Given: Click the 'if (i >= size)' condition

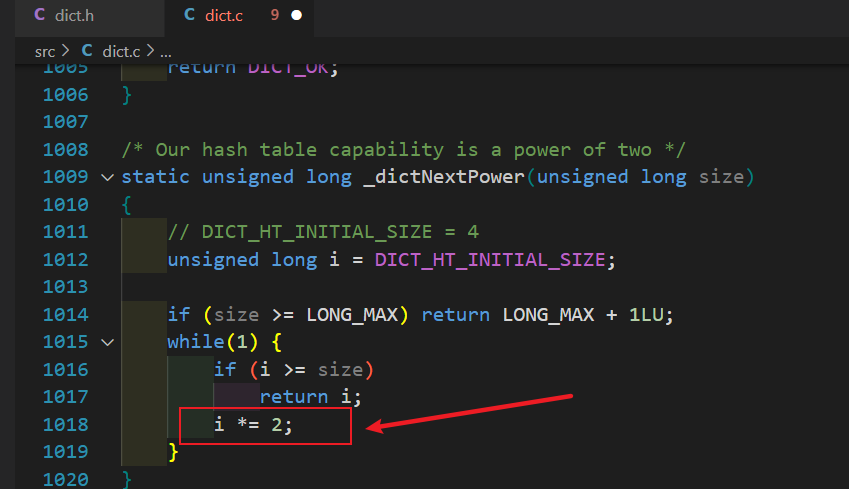Looking at the screenshot, I should pyautogui.click(x=293, y=370).
